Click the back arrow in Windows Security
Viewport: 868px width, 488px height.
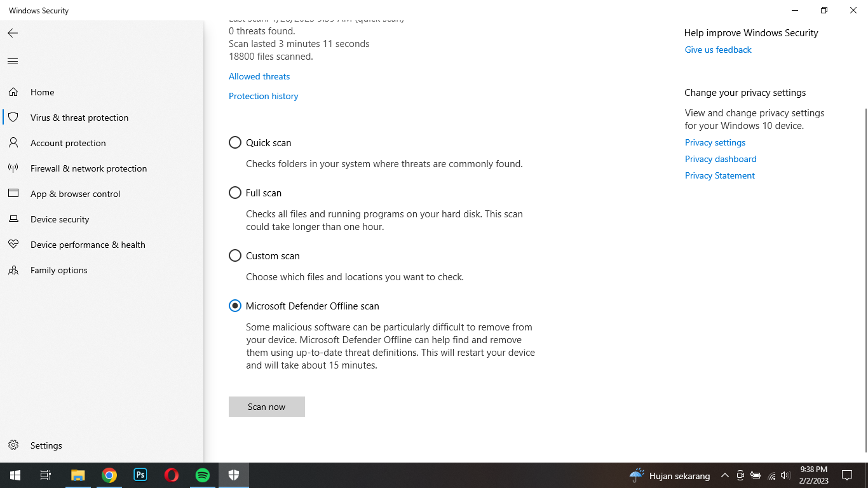tap(13, 33)
